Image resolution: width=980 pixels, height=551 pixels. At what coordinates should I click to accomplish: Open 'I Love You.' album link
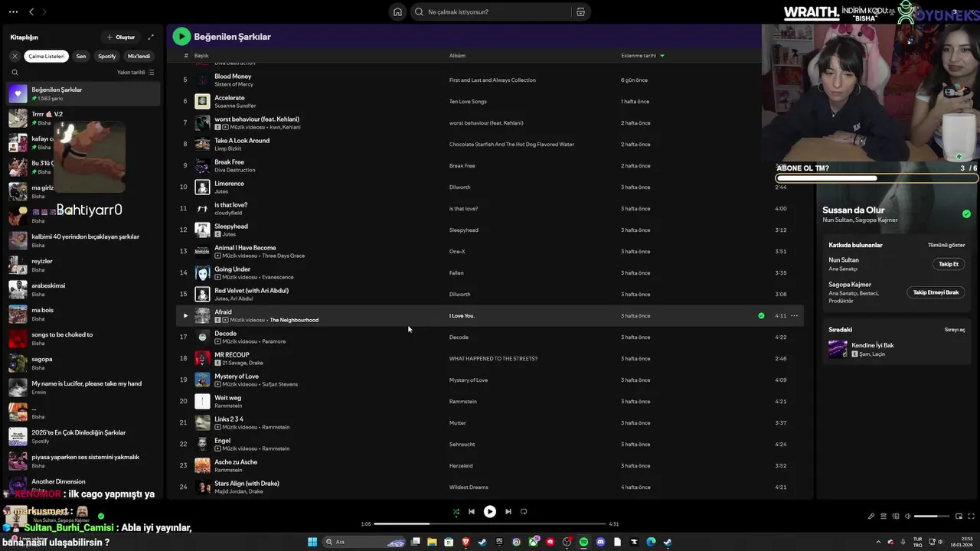pyautogui.click(x=462, y=315)
